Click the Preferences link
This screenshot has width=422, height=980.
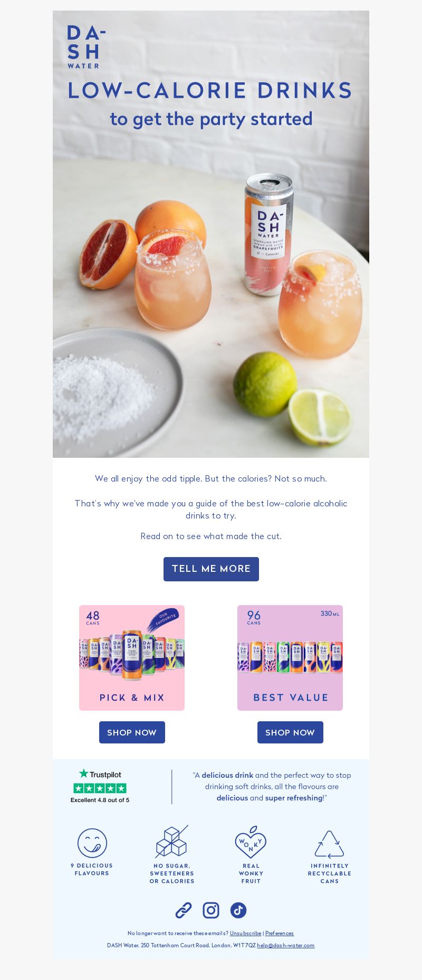coord(280,933)
